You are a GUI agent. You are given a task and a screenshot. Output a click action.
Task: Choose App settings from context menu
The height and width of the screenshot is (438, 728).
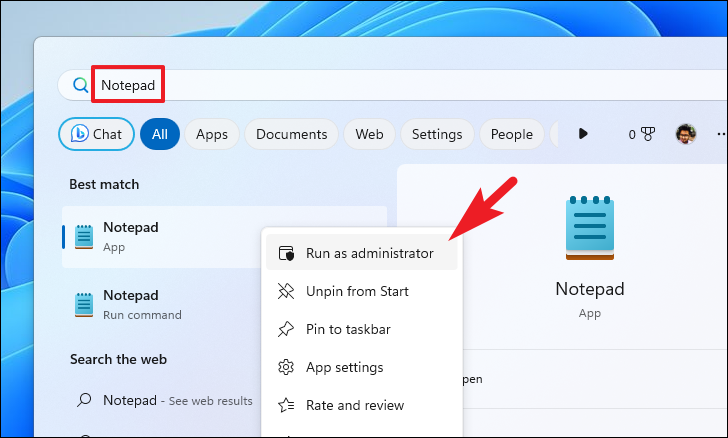(362, 367)
